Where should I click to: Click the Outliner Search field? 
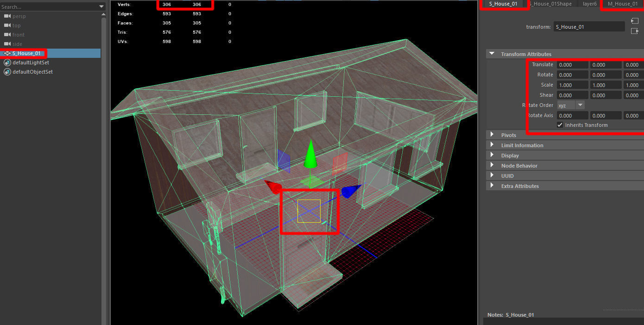click(49, 6)
